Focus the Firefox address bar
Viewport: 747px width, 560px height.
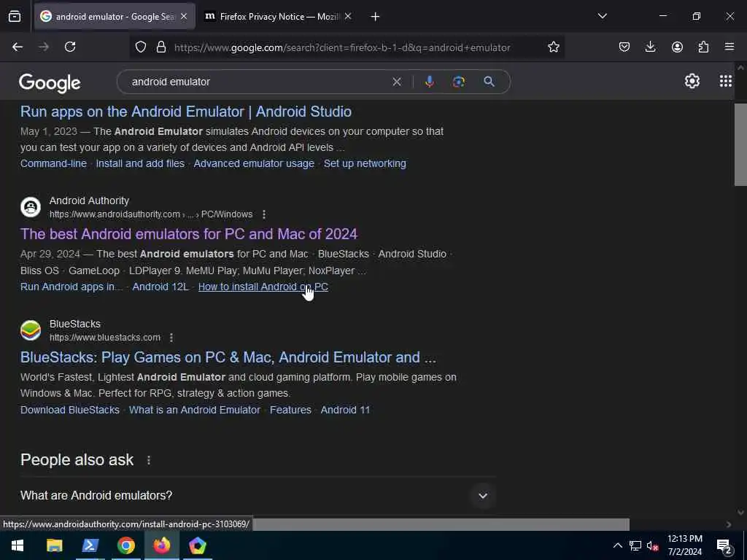coord(342,47)
